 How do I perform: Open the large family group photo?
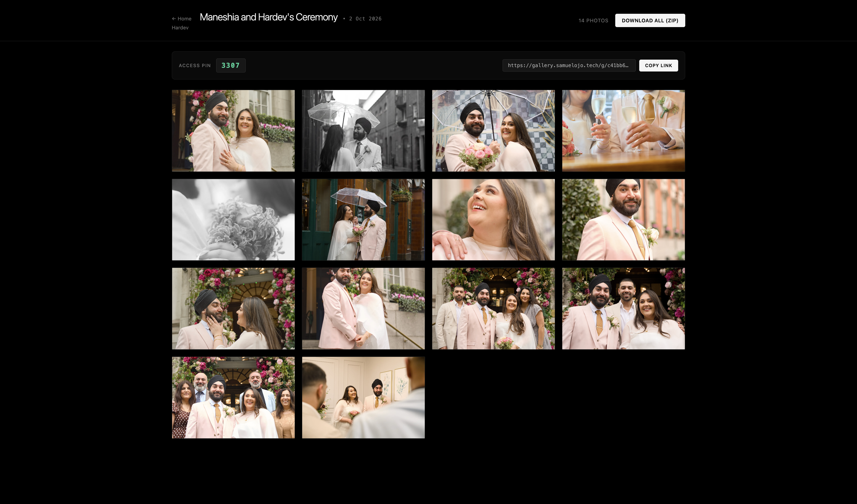(233, 397)
